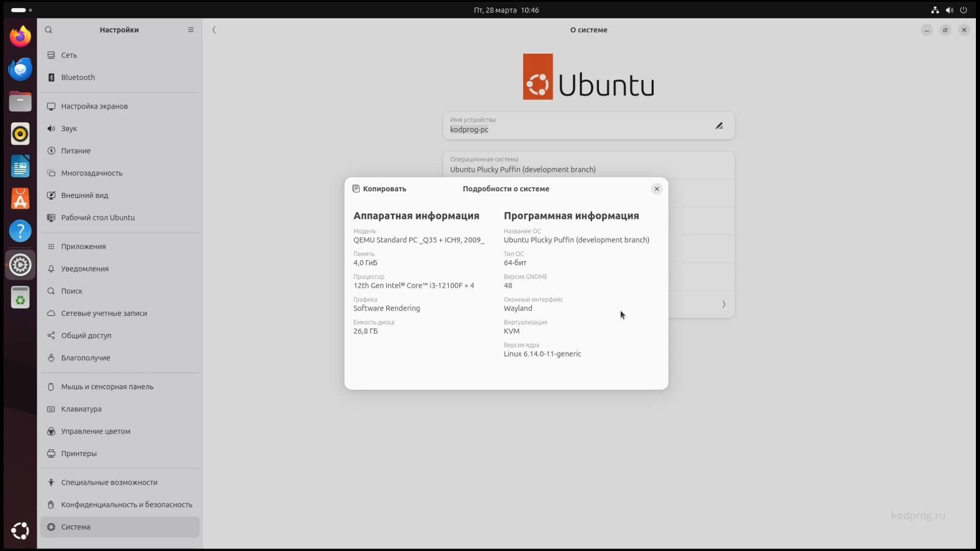This screenshot has width=980, height=551.
Task: Open the Settings hamburger menu
Action: 191,30
